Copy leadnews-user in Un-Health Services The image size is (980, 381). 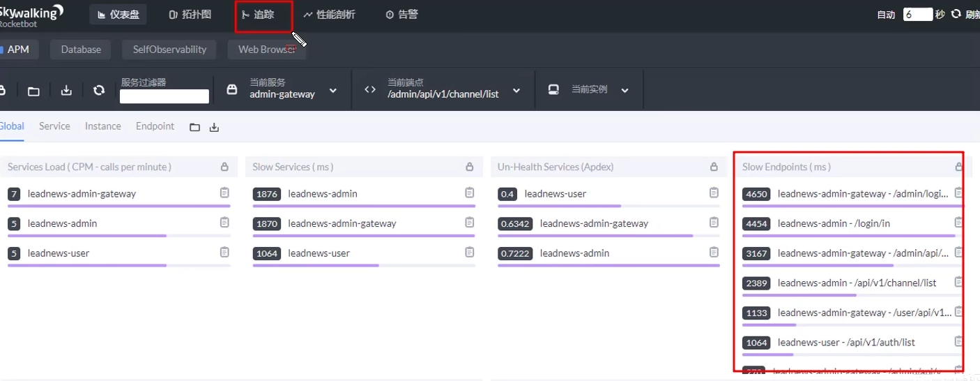pos(714,193)
